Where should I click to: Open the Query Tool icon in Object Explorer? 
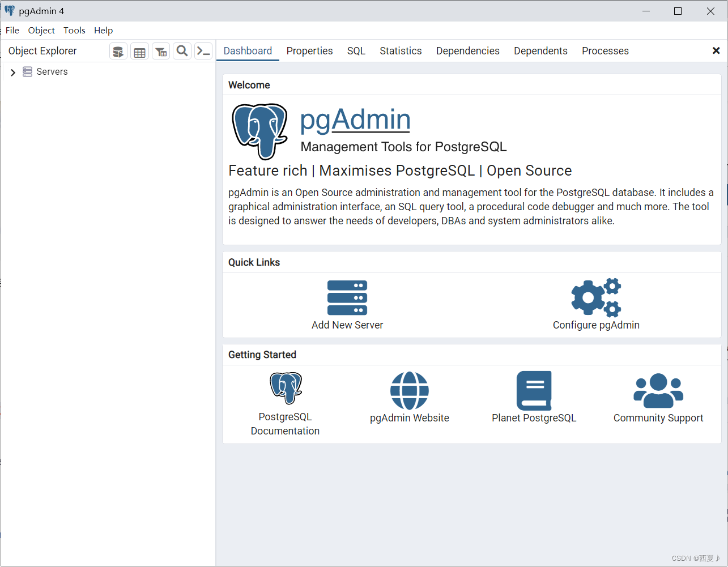(118, 52)
